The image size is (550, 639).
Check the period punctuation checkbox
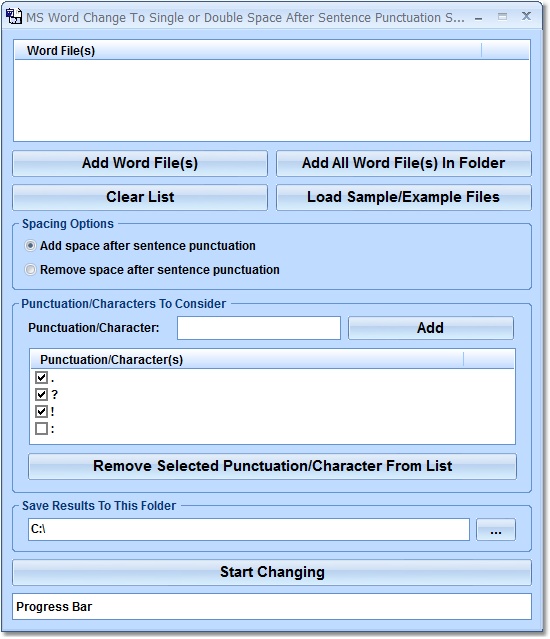click(x=41, y=377)
